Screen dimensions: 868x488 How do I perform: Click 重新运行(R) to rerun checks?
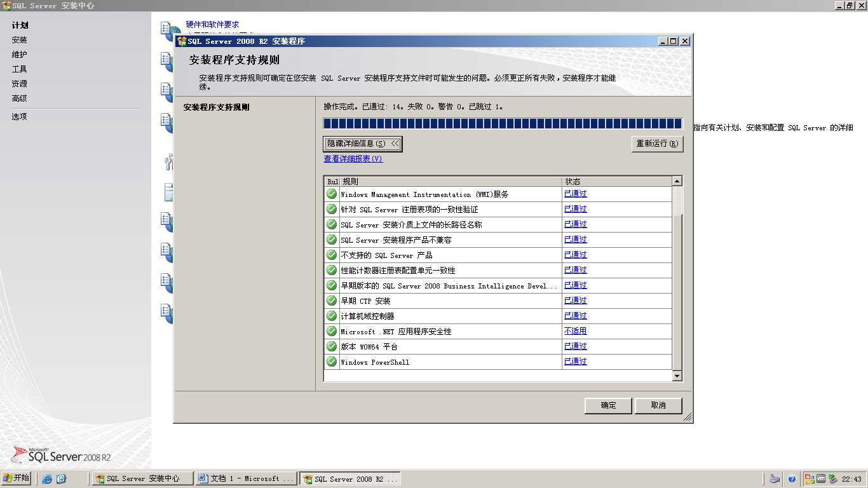(x=657, y=144)
